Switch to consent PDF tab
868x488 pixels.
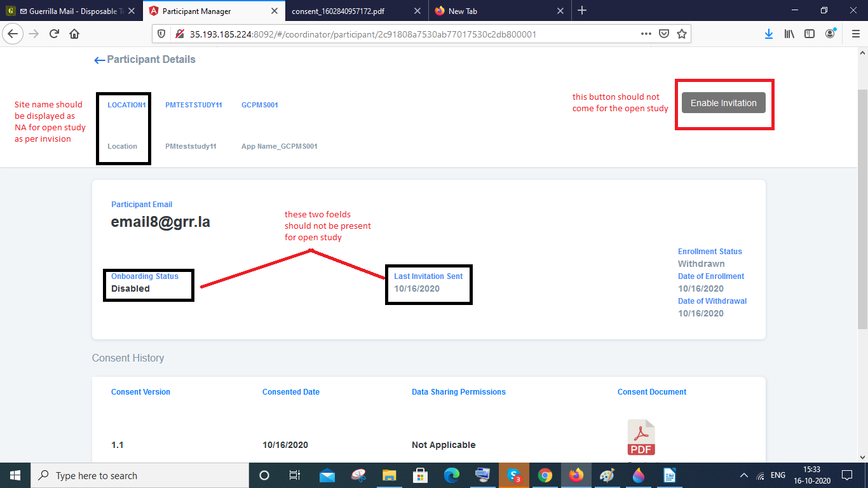coord(356,11)
